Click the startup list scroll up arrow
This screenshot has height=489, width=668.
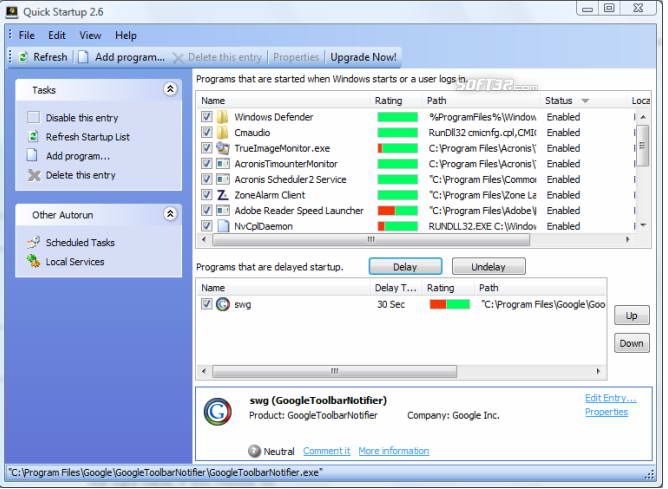[643, 117]
